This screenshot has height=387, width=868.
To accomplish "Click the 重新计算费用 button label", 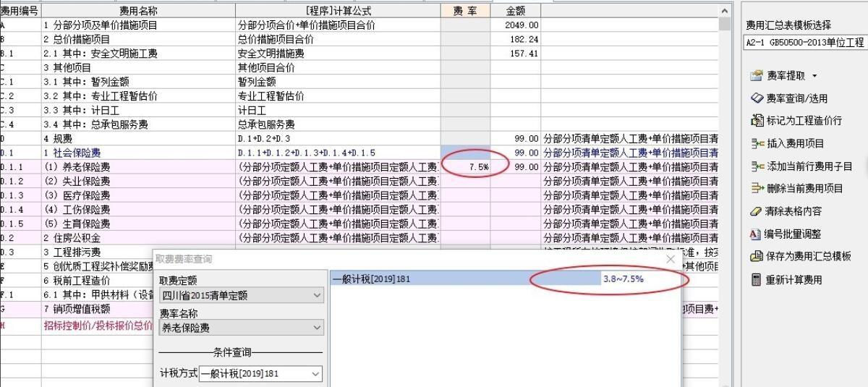I will click(x=795, y=279).
